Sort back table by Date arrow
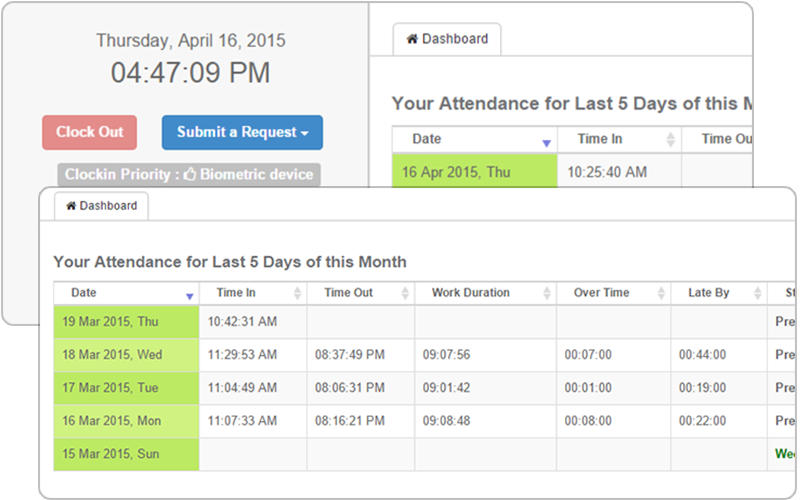This screenshot has height=500, width=800. 545,142
